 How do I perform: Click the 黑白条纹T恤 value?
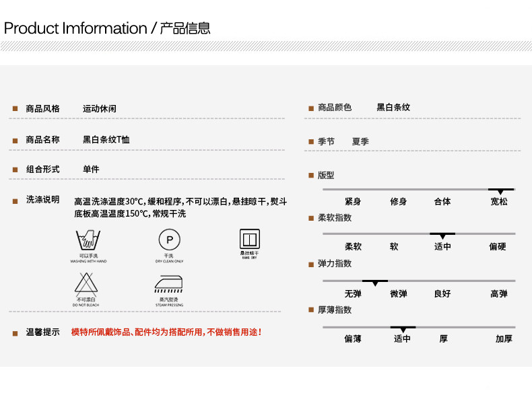click(106, 139)
